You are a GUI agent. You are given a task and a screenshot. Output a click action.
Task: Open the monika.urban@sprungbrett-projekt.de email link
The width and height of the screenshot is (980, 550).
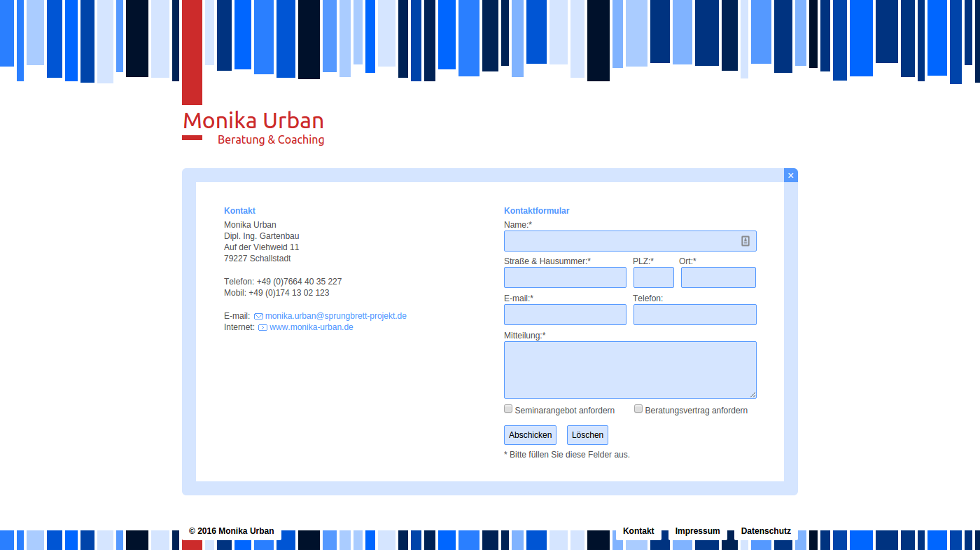(336, 316)
